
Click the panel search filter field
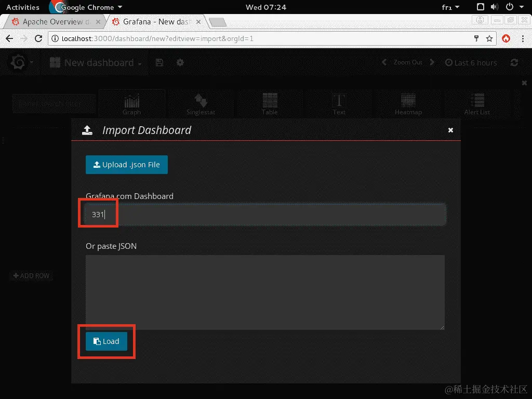(54, 104)
